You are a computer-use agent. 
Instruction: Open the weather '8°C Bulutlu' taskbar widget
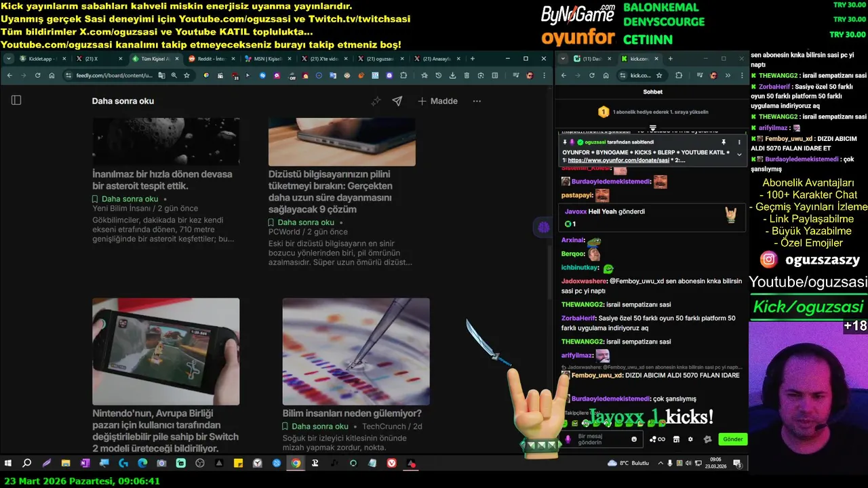[x=629, y=463]
